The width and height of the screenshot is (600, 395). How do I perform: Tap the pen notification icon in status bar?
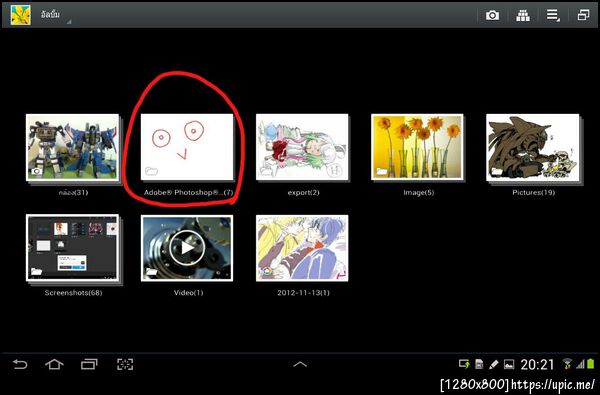pyautogui.click(x=494, y=364)
